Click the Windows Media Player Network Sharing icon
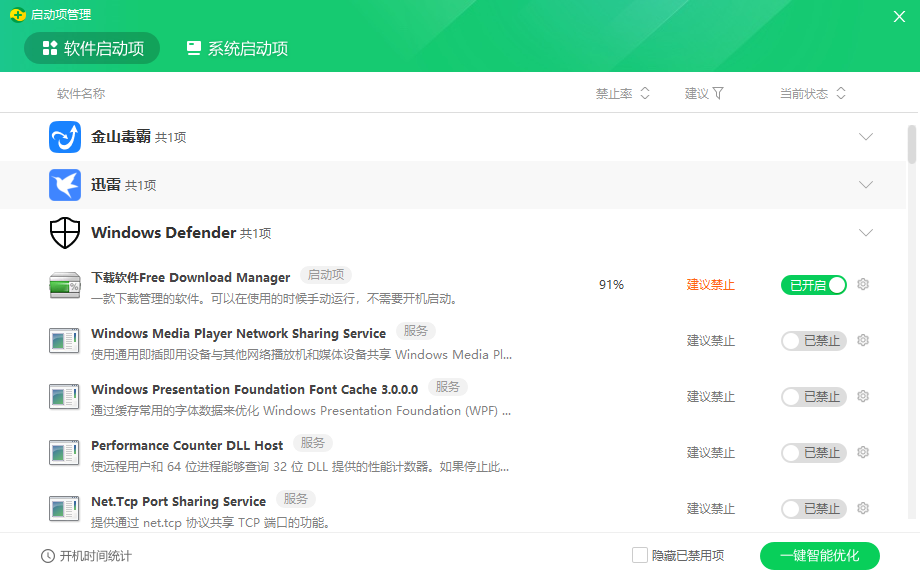 click(65, 341)
